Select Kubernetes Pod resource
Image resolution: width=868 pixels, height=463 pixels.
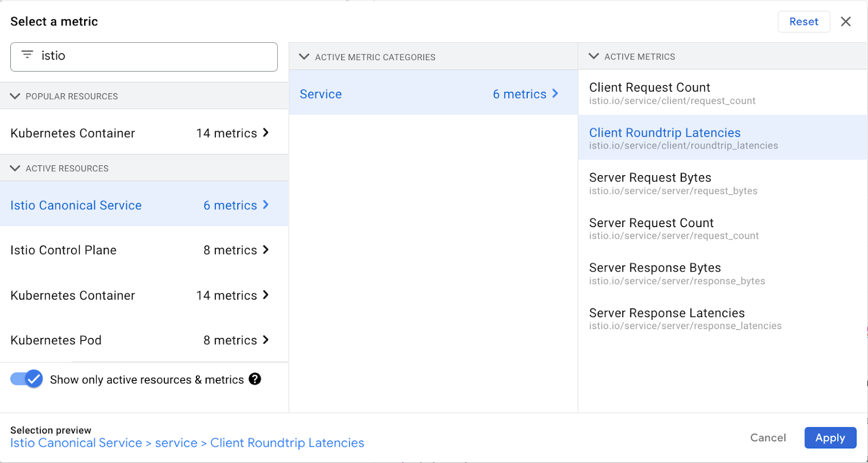pos(144,340)
